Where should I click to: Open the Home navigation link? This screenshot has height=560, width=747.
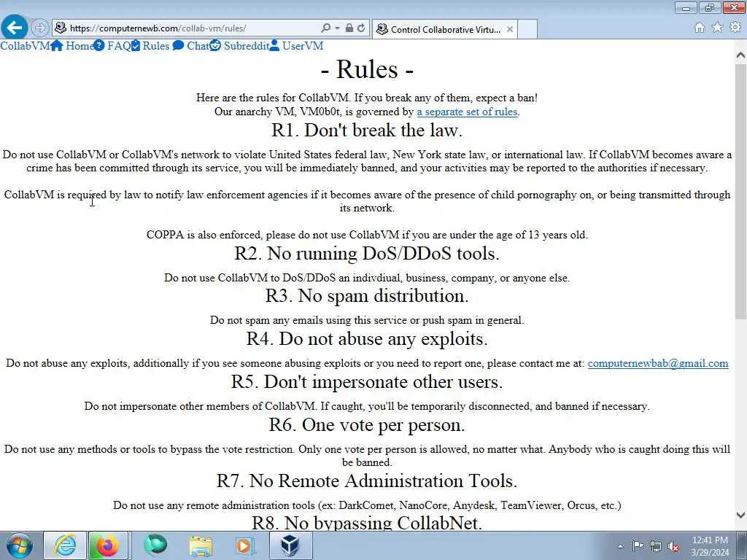click(79, 46)
